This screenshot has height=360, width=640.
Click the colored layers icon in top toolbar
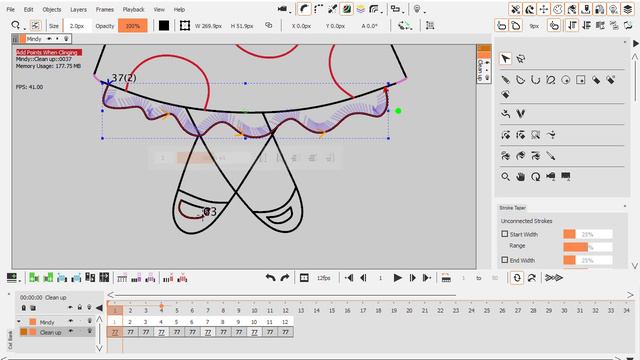tap(360, 9)
